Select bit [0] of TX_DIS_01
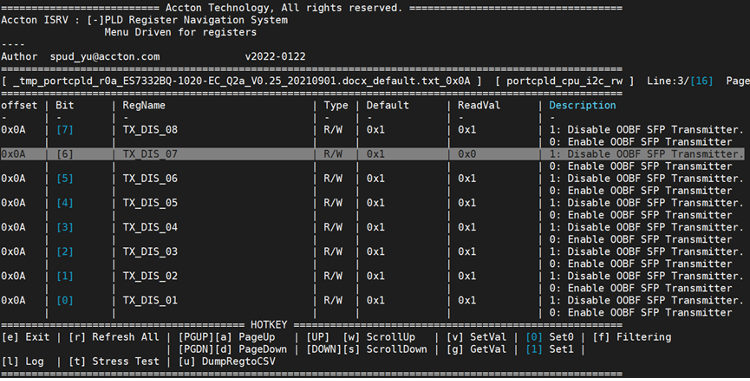The width and height of the screenshot is (750, 381). [65, 301]
